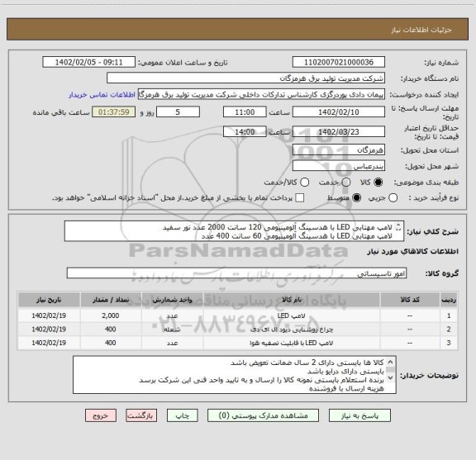Viewport: 476px width, 460px height.
Task: Click the تعداد / مقدار column header
Action: coord(111,300)
